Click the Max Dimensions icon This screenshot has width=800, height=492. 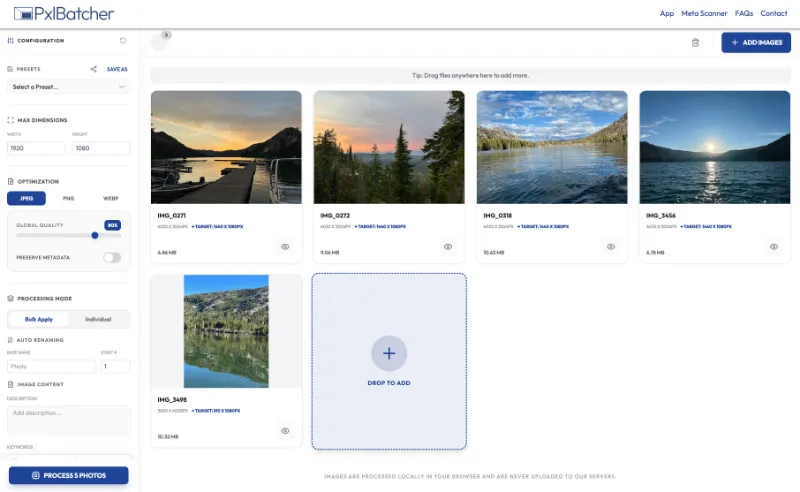point(10,120)
